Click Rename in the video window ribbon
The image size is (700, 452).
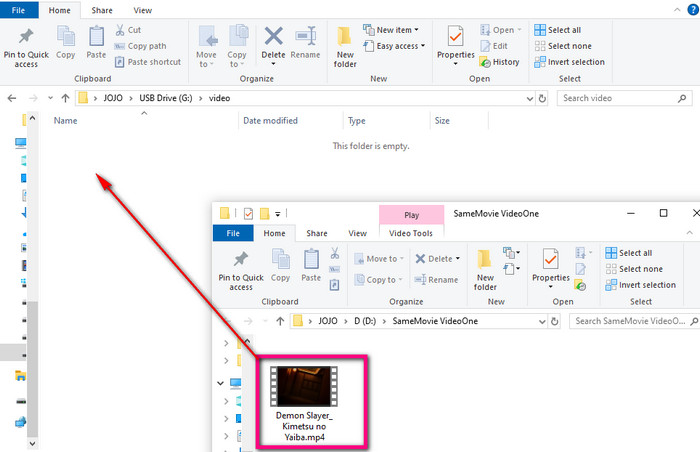click(x=305, y=42)
